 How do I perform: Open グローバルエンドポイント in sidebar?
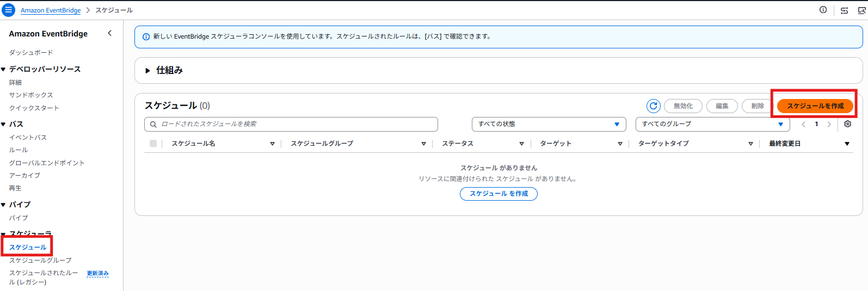coord(47,163)
